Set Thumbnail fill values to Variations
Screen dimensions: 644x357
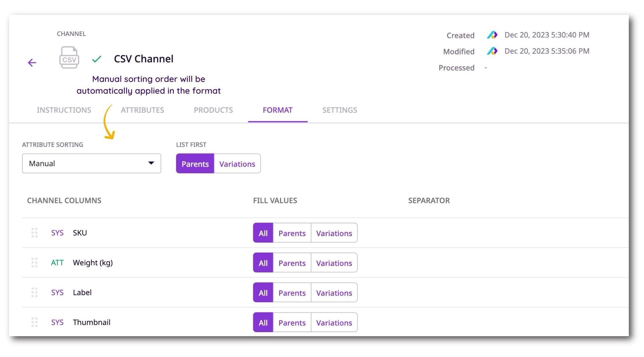point(334,322)
